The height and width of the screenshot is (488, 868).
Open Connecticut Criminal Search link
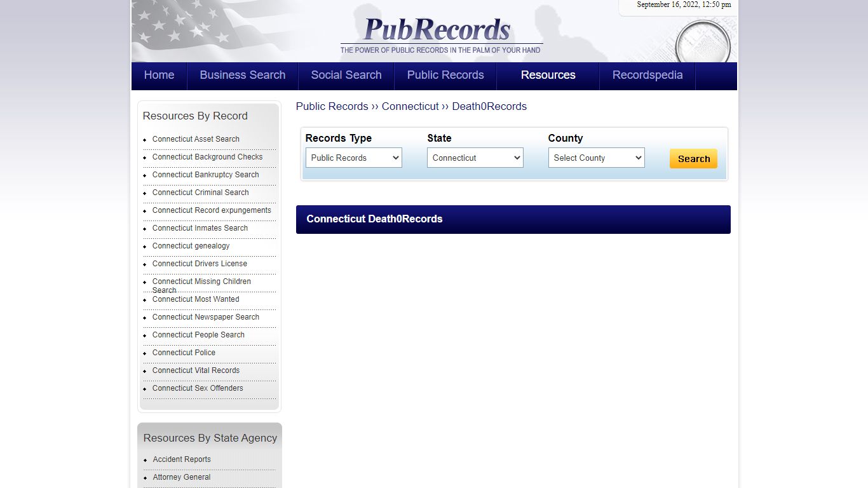point(201,193)
